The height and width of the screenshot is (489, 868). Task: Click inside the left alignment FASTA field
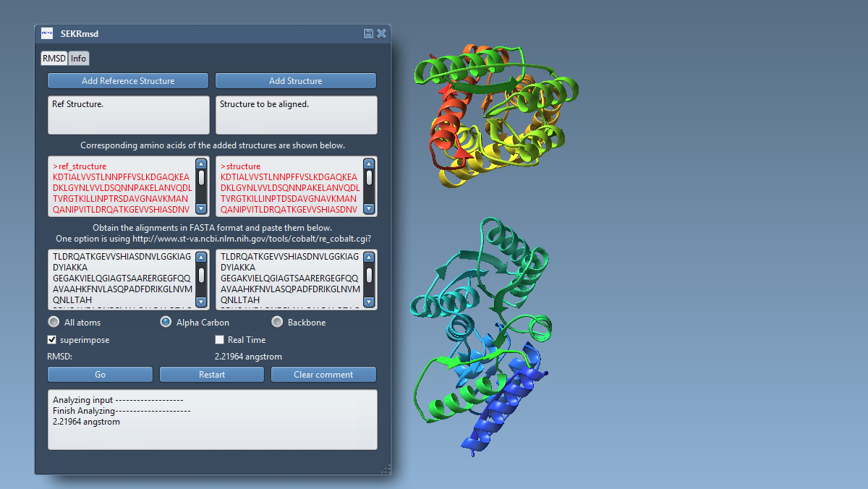click(x=120, y=279)
